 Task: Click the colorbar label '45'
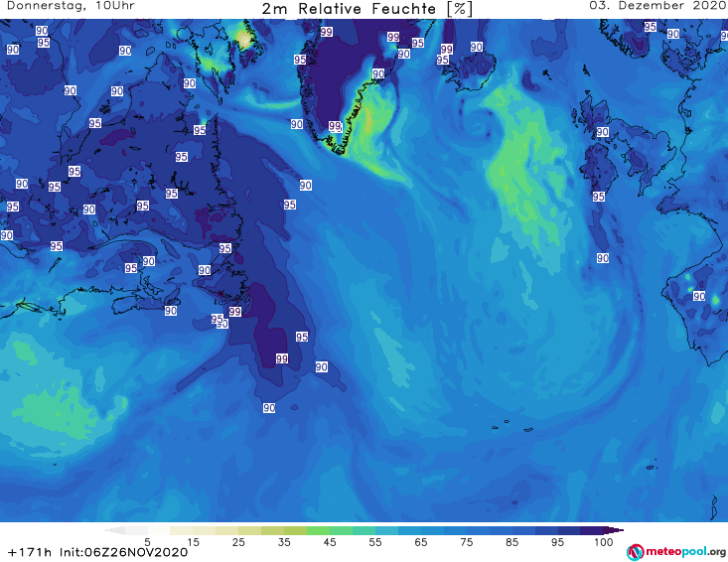(x=330, y=541)
